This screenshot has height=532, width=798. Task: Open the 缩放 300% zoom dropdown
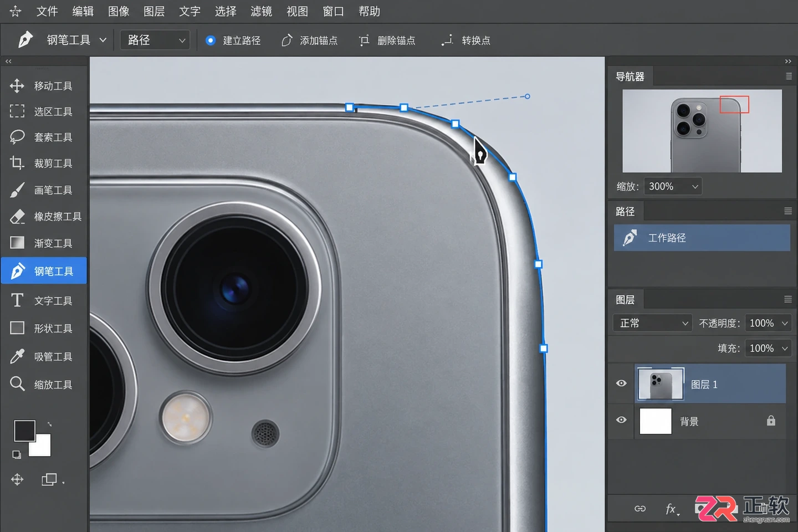click(673, 186)
